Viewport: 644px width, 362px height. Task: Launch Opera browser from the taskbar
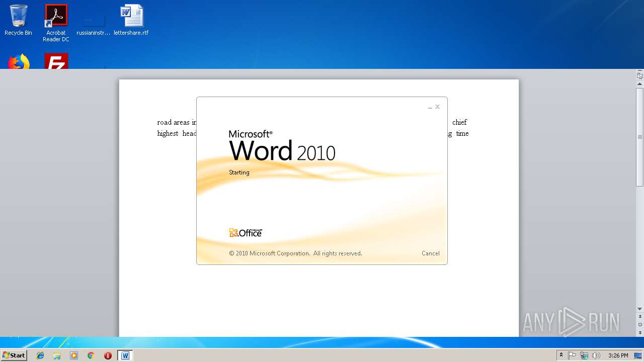(x=108, y=355)
